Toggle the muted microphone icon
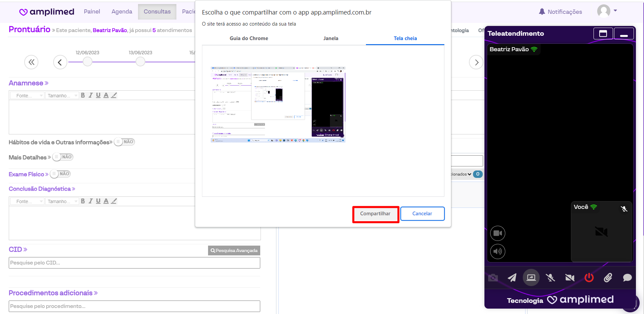644x314 pixels. pyautogui.click(x=550, y=278)
